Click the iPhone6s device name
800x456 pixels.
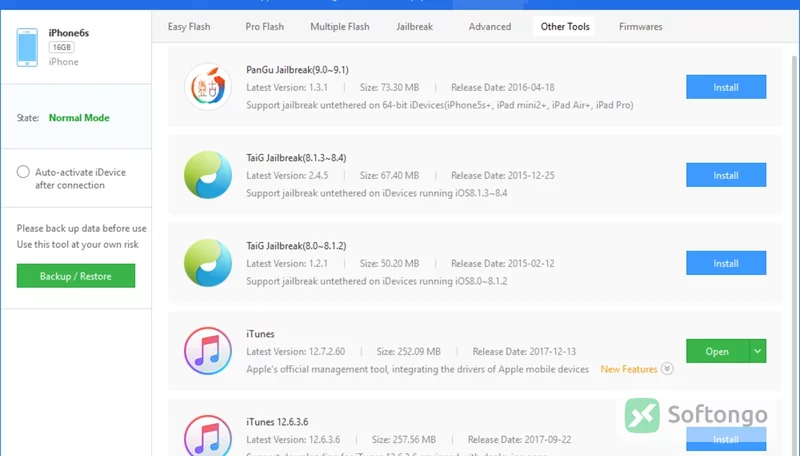tap(69, 33)
